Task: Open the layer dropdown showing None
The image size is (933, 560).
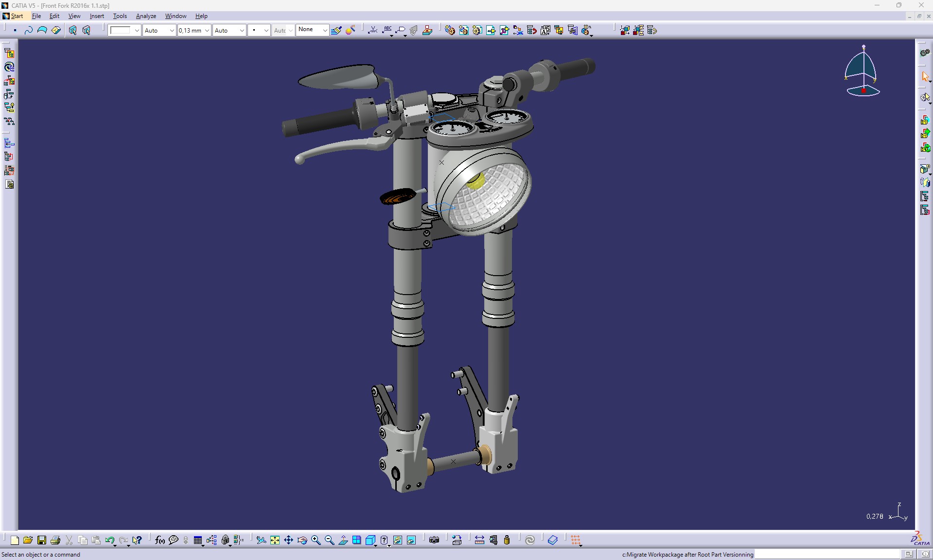Action: point(325,30)
